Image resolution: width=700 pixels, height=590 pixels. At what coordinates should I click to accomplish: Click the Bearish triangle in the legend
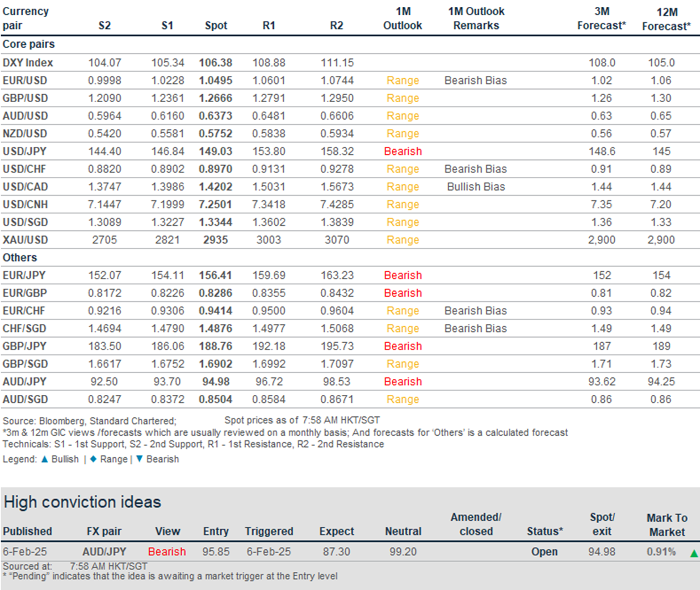[x=139, y=459]
